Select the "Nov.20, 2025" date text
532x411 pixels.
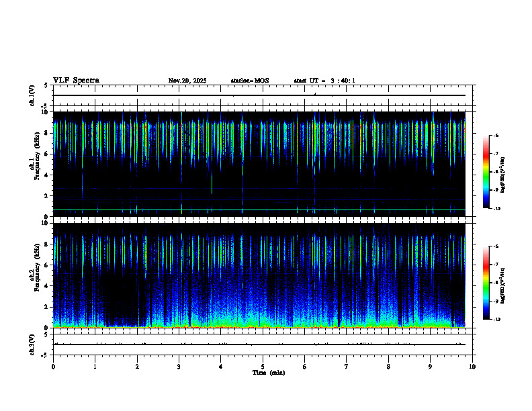(187, 81)
